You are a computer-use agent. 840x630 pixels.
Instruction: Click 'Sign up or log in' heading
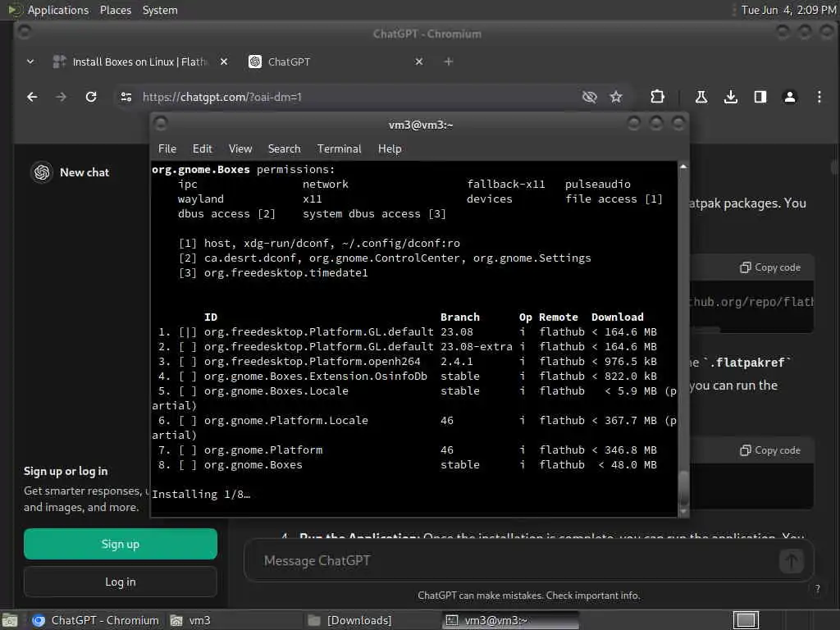[66, 472]
